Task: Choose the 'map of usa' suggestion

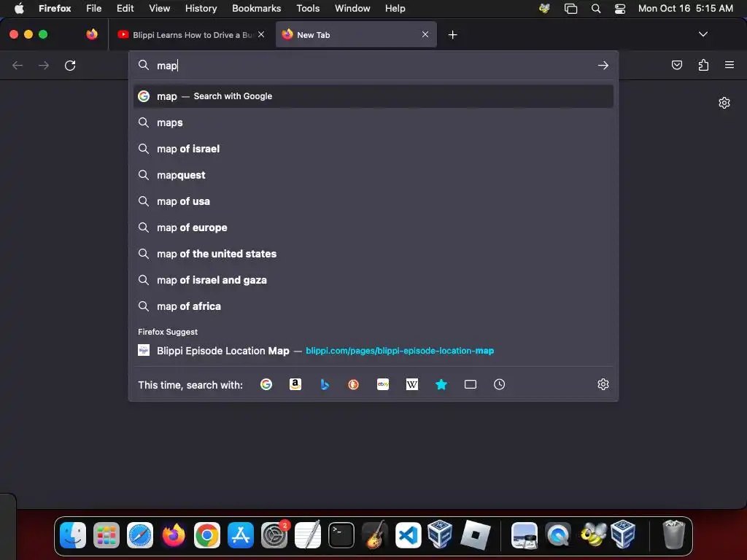Action: [373, 201]
